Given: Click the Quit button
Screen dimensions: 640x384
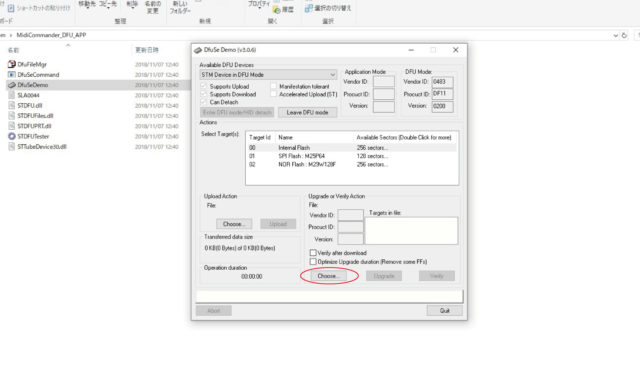Looking at the screenshot, I should (x=444, y=311).
